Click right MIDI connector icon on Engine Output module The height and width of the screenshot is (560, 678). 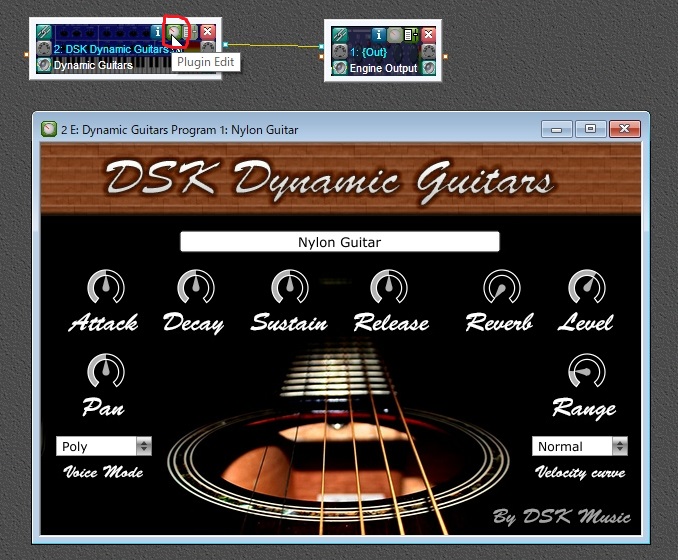[429, 51]
